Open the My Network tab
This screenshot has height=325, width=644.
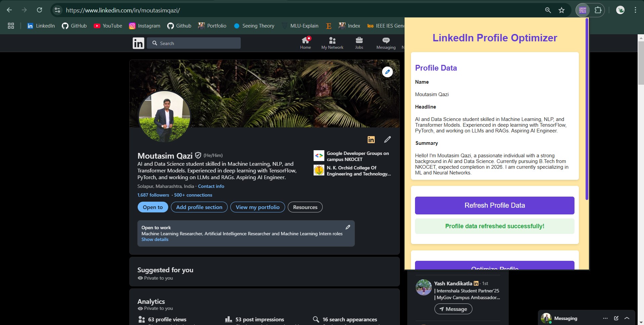click(x=332, y=43)
